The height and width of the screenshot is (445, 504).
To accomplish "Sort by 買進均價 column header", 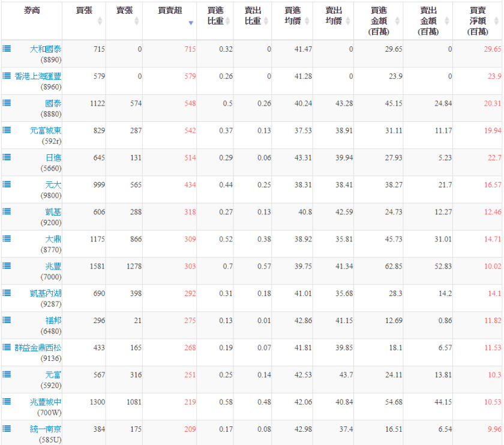I will (292, 16).
